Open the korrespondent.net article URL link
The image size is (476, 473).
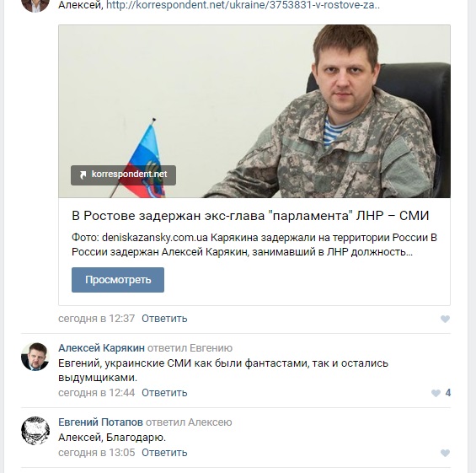pos(243,5)
